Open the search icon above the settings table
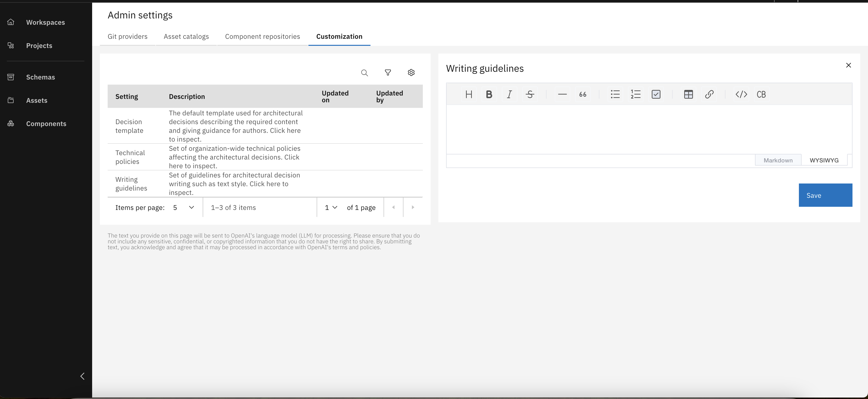The image size is (868, 399). 365,72
